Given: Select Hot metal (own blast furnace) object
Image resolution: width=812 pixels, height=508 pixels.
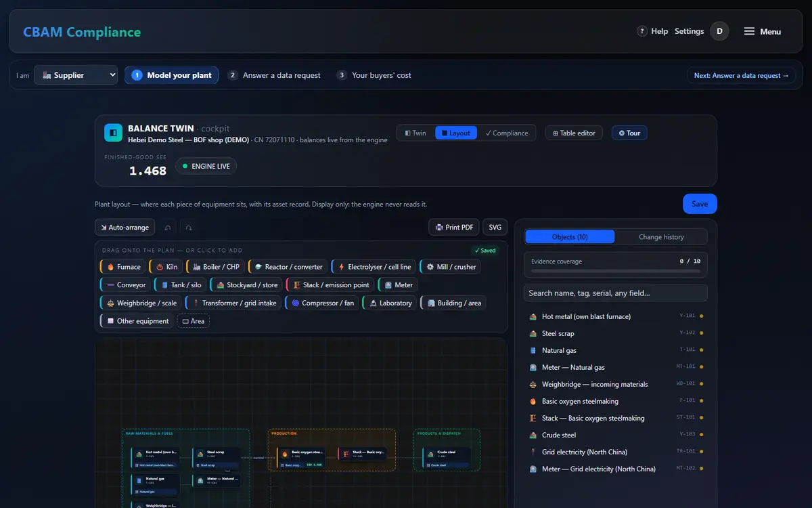Looking at the screenshot, I should pos(616,316).
